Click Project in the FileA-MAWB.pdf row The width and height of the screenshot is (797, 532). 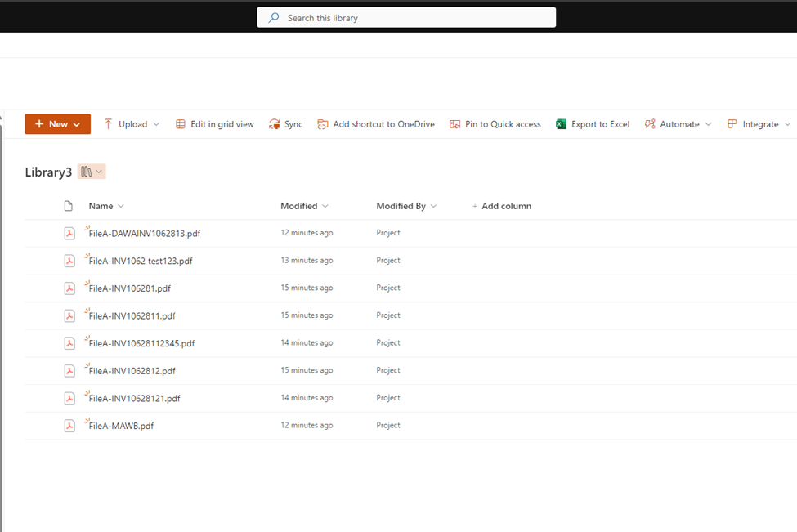tap(388, 425)
